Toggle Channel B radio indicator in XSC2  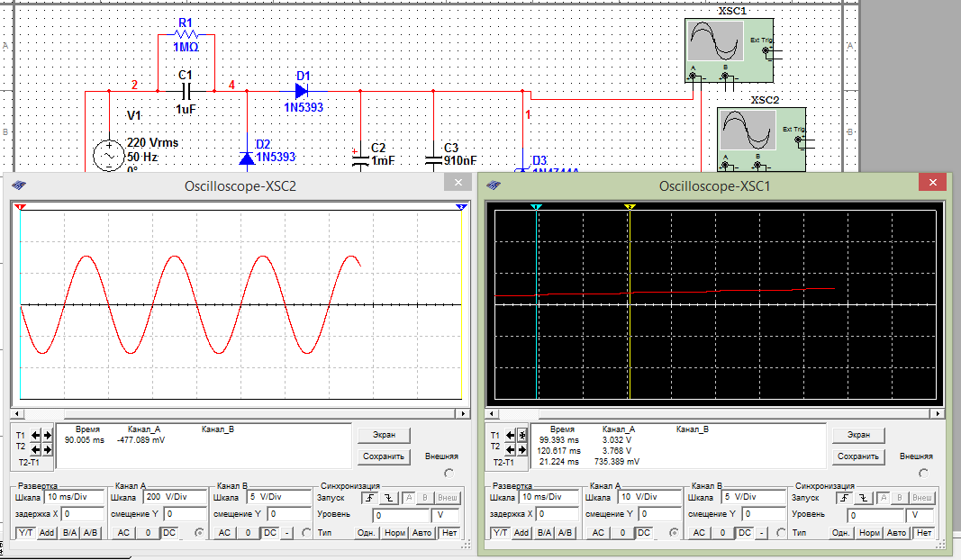(x=306, y=532)
